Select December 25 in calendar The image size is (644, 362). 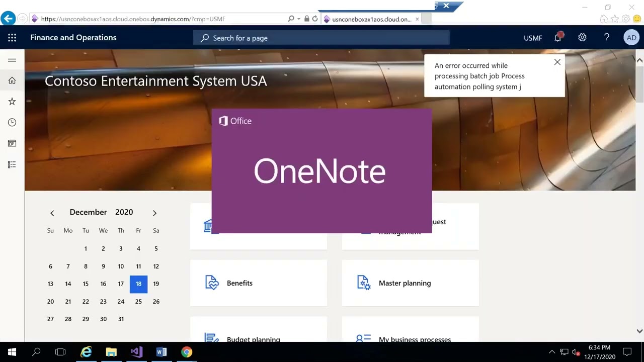(x=138, y=301)
